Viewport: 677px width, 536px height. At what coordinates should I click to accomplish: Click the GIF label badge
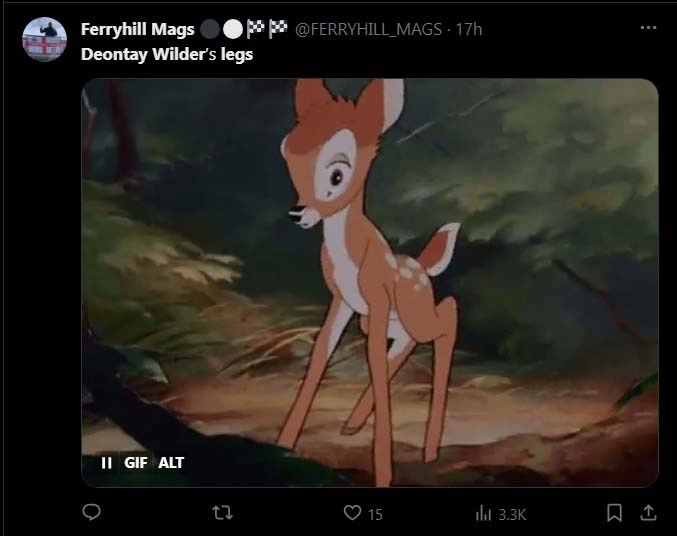(x=136, y=462)
